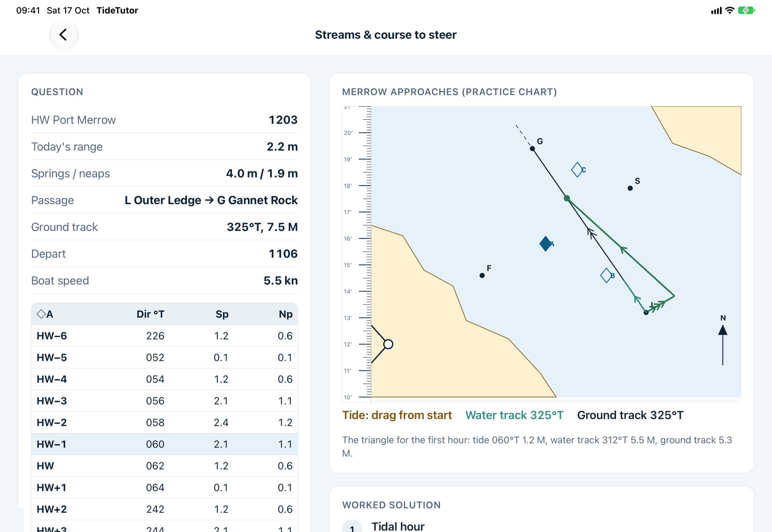Image resolution: width=772 pixels, height=532 pixels.
Task: Tap the diamond A table header icon
Action: [41, 314]
